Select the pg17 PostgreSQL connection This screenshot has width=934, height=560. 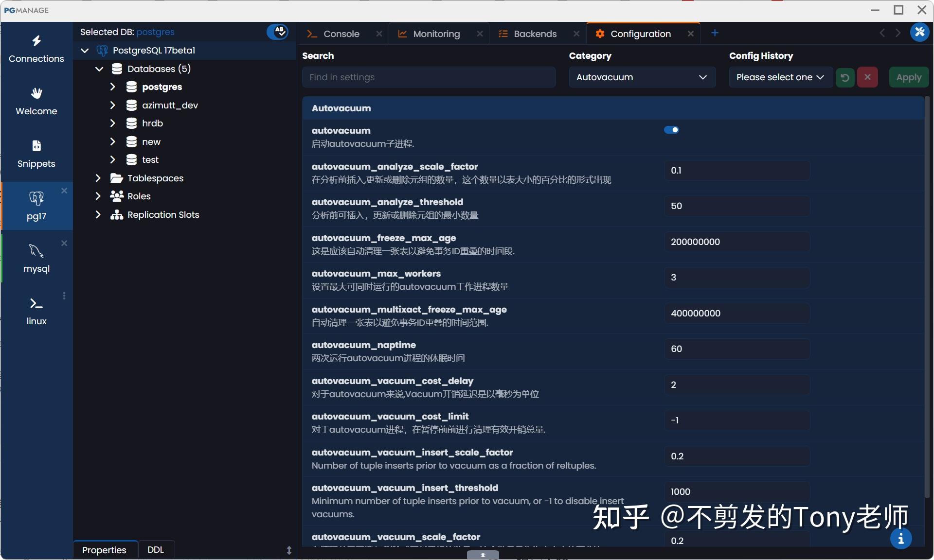[x=36, y=206]
